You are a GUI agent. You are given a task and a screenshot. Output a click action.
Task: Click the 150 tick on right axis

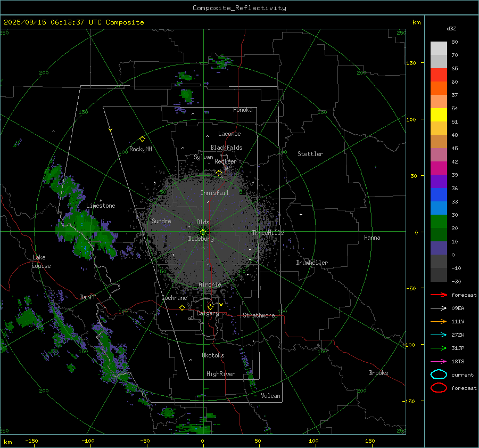click(411, 63)
